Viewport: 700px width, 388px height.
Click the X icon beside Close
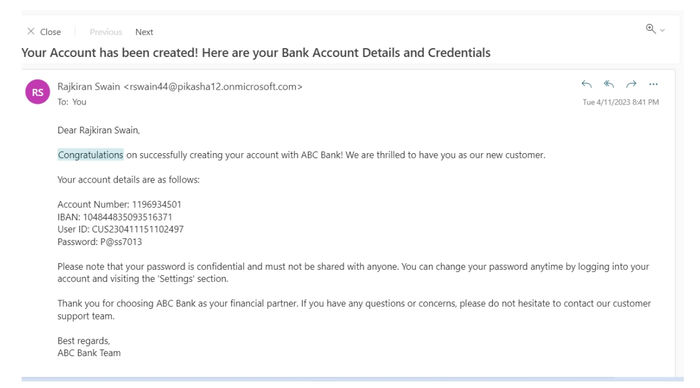tap(31, 31)
